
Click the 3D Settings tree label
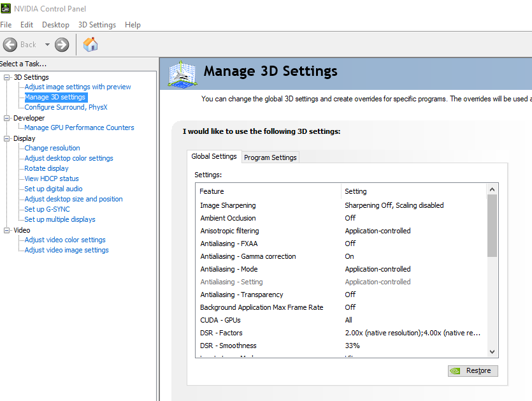coord(31,77)
